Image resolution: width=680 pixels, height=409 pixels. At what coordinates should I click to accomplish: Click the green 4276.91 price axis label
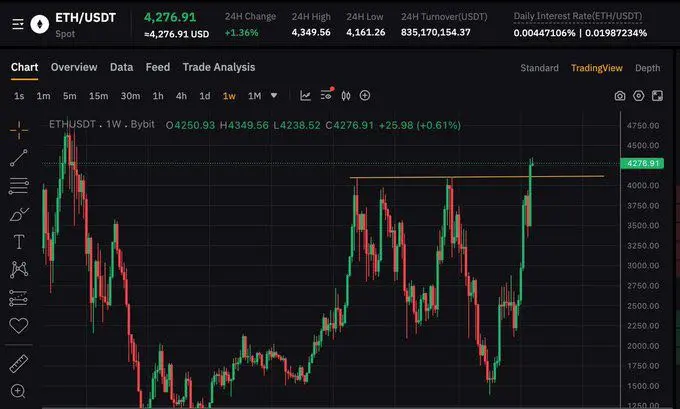click(642, 164)
